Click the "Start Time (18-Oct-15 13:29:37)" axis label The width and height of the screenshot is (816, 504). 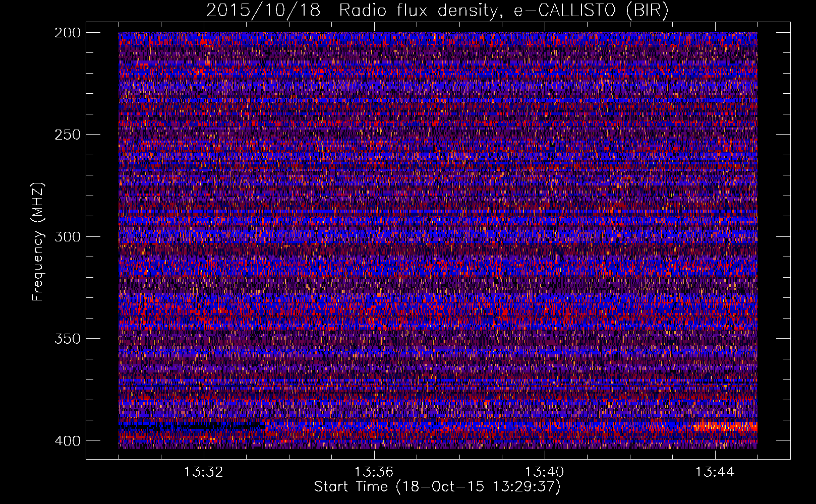coord(437,487)
